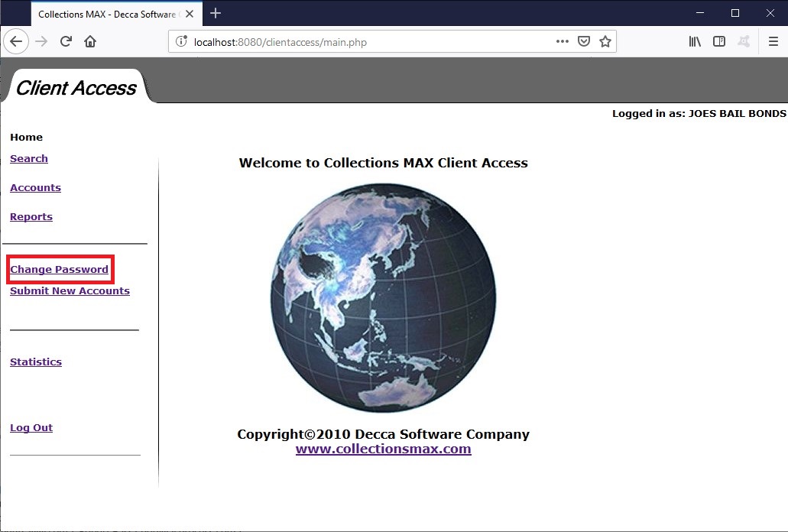Open the Firefox hamburger menu
This screenshot has height=532, width=788.
773,41
